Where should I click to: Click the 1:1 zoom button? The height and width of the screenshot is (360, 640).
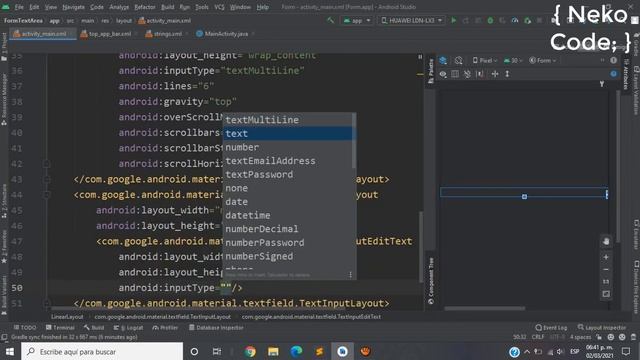(x=606, y=282)
